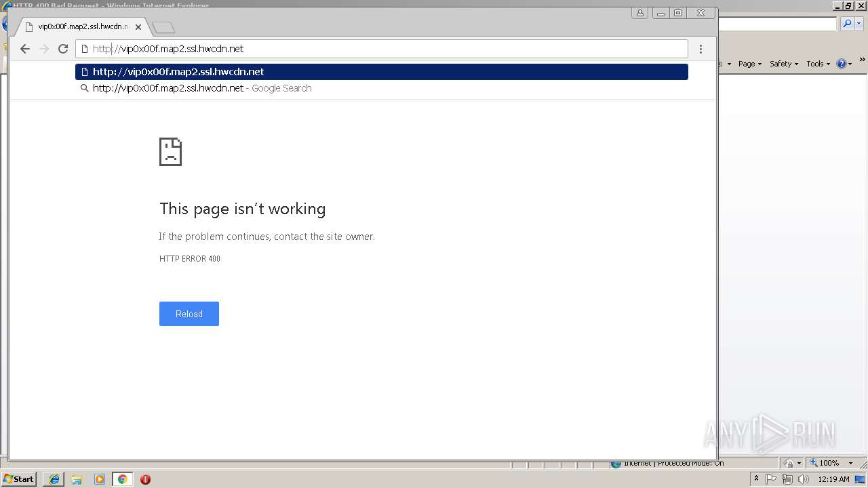868x488 pixels.
Task: Choose the highlighted URL suggestion
Action: point(382,72)
